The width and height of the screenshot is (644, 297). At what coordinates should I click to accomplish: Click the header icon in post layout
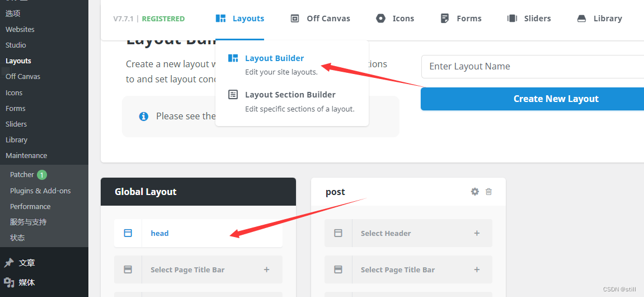click(338, 233)
